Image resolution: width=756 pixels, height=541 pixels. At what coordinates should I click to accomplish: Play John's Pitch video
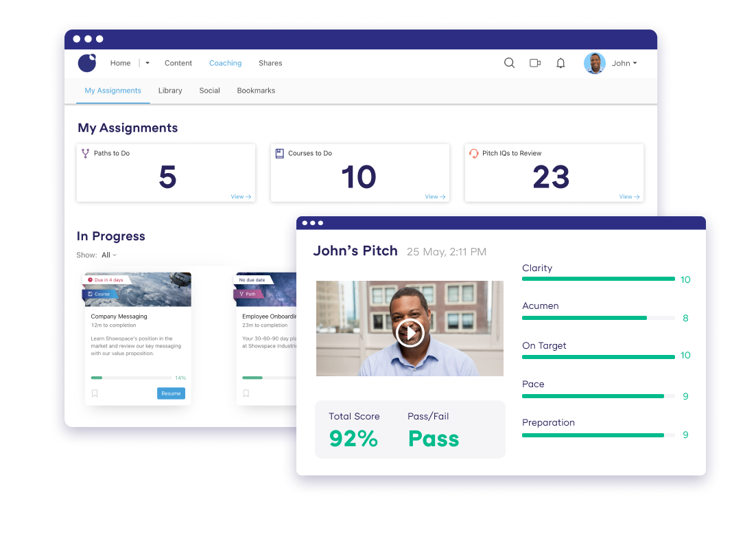tap(410, 333)
